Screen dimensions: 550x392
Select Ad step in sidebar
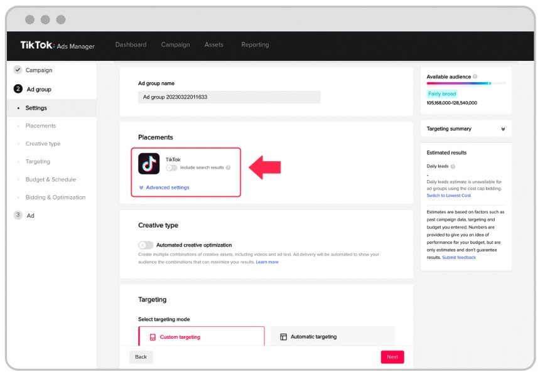31,215
